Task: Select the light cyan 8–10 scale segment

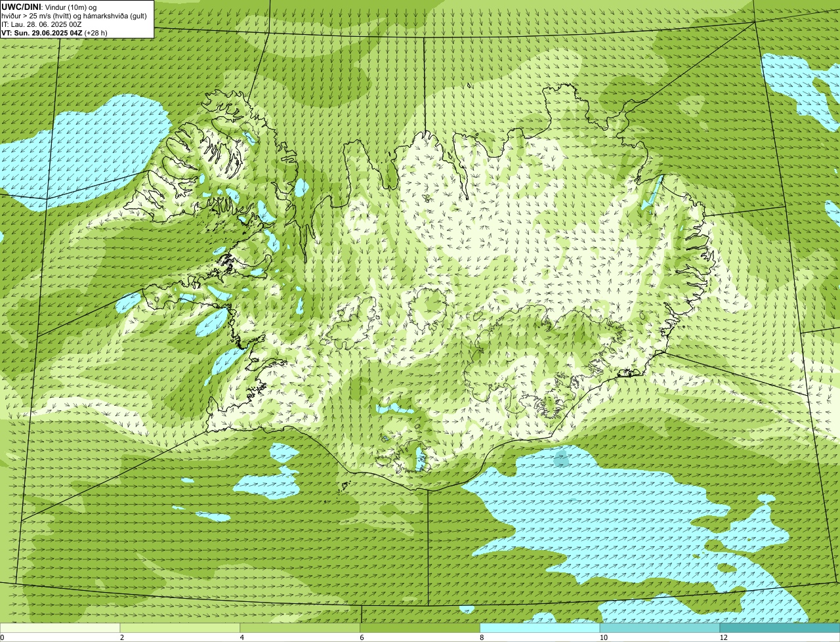Action: click(x=540, y=628)
